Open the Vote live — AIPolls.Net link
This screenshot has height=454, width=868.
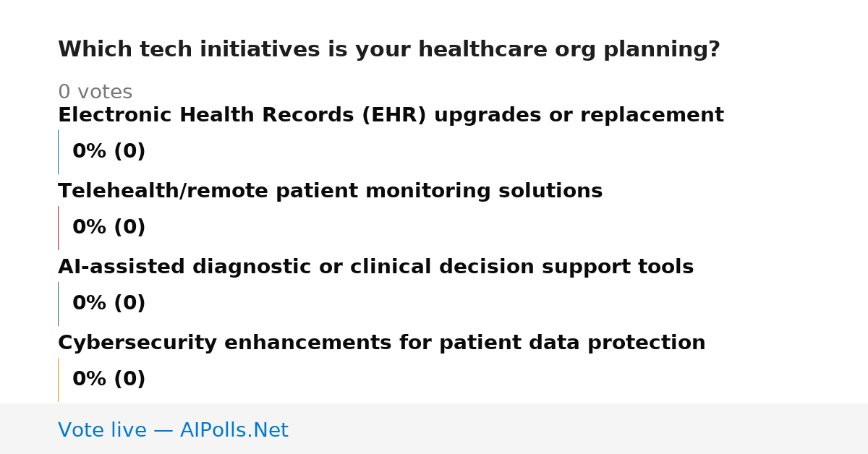point(173,430)
